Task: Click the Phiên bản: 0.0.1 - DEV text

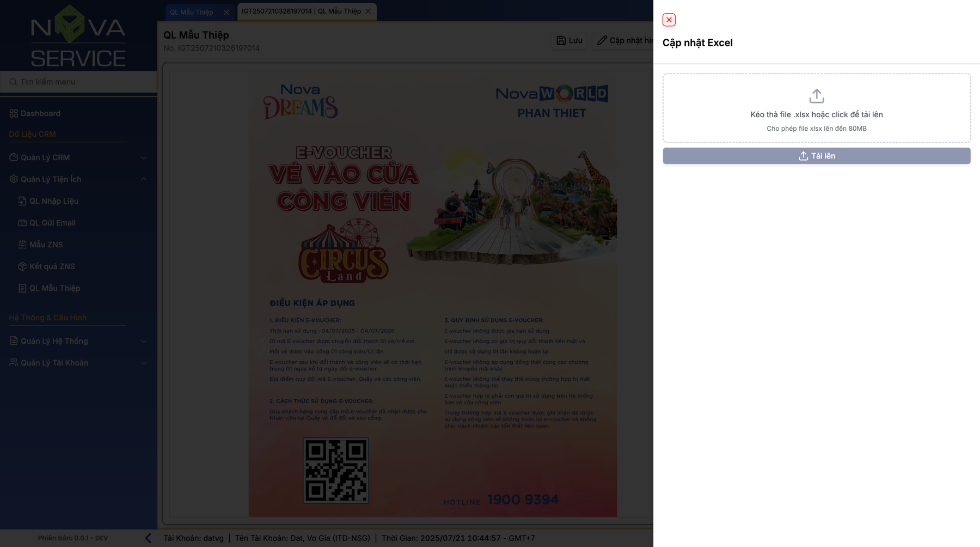Action: (73, 538)
